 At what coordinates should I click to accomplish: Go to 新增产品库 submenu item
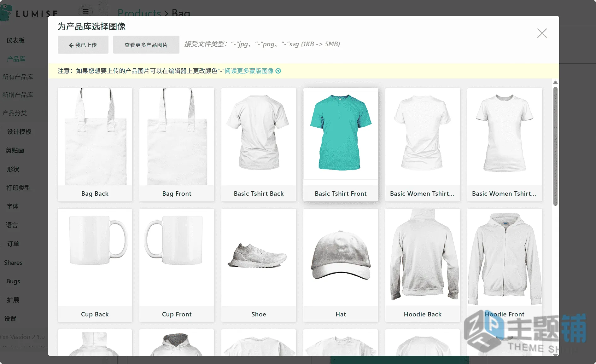coord(18,95)
